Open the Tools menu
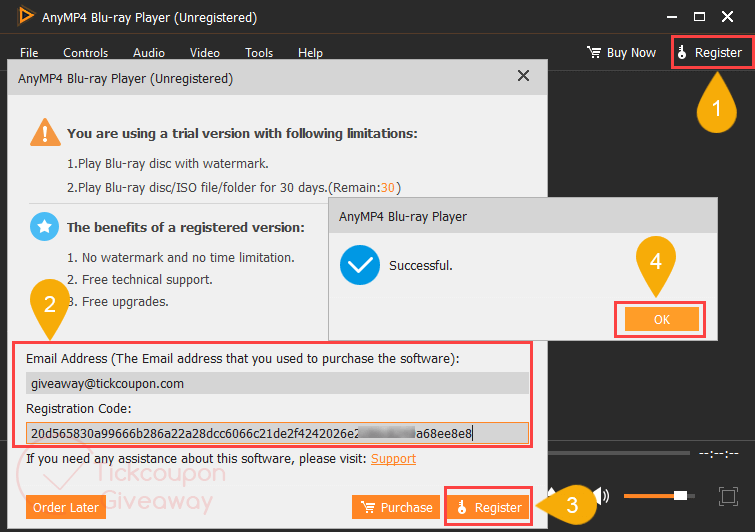The height and width of the screenshot is (532, 755). 259,53
